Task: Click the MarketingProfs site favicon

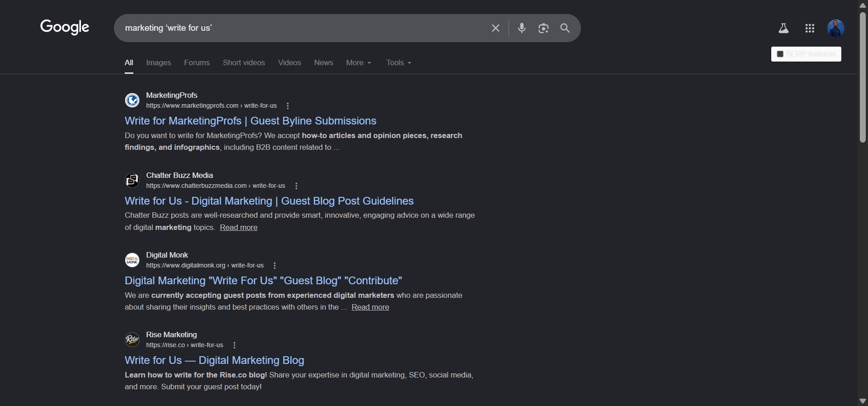Action: pyautogui.click(x=132, y=100)
